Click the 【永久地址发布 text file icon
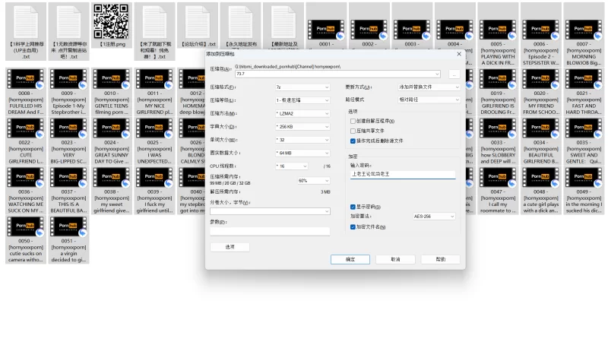Screen dimensions: 608x364 click(x=241, y=21)
